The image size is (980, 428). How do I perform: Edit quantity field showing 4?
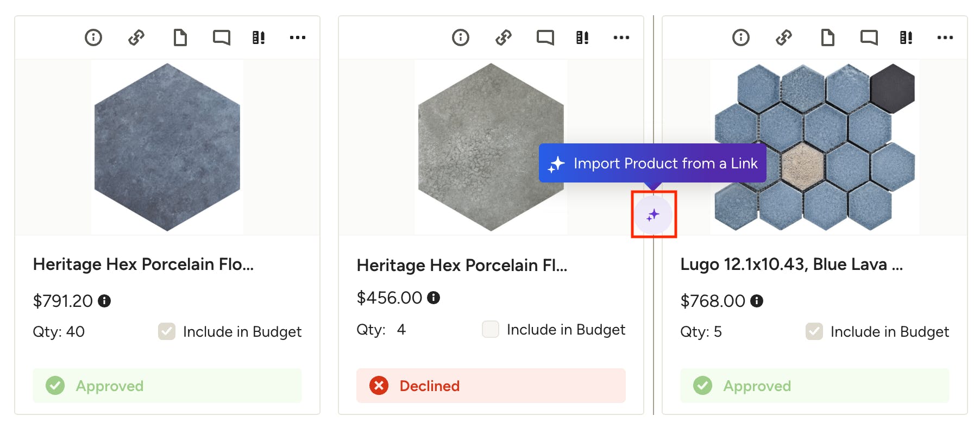401,330
